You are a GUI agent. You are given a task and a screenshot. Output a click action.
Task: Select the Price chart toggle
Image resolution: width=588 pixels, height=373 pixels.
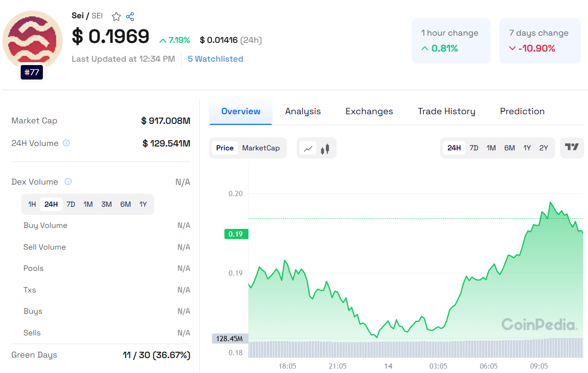click(x=225, y=148)
